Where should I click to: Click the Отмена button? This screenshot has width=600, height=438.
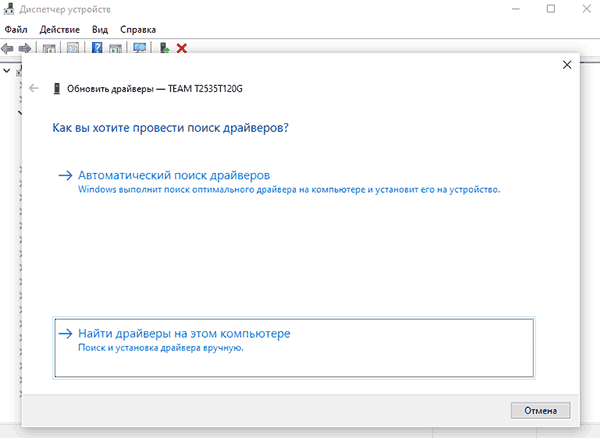click(x=540, y=410)
